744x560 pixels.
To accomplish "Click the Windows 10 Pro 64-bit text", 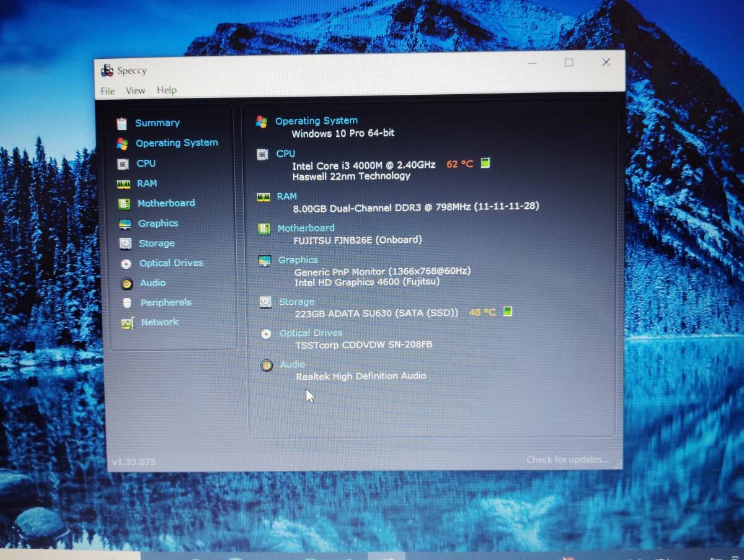I will click(x=343, y=133).
